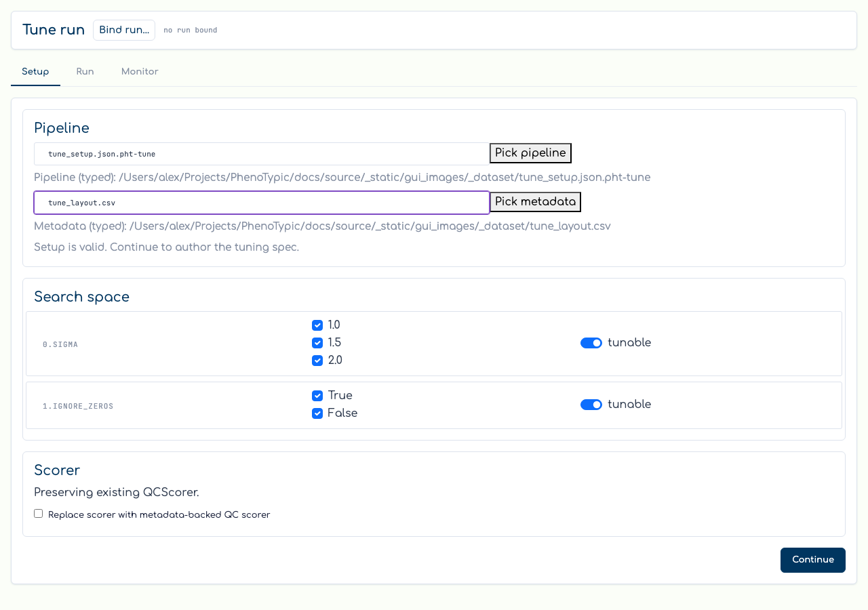
Task: Enable Replace scorer with metadata-backed QC scorer
Action: [39, 514]
